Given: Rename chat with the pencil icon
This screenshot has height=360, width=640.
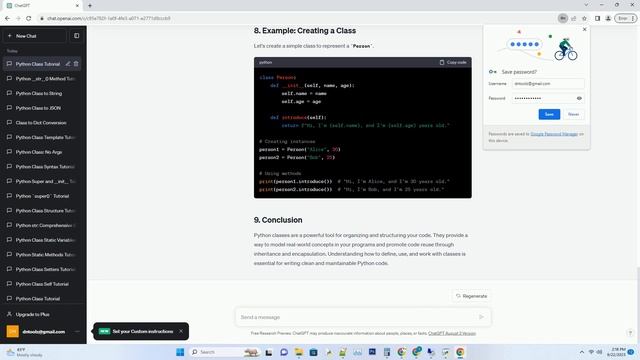Looking at the screenshot, I should click(68, 64).
